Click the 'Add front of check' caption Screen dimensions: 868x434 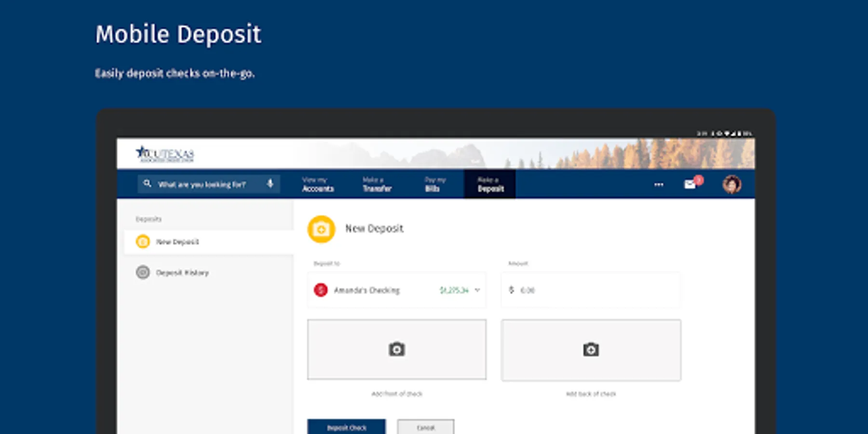(x=397, y=394)
